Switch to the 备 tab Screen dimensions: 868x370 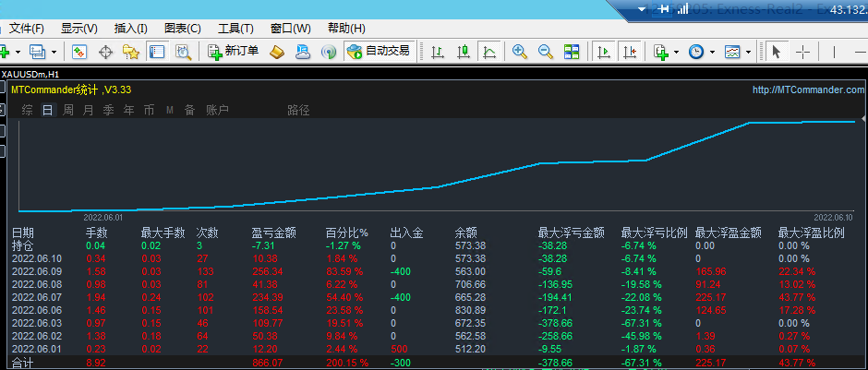[190, 110]
